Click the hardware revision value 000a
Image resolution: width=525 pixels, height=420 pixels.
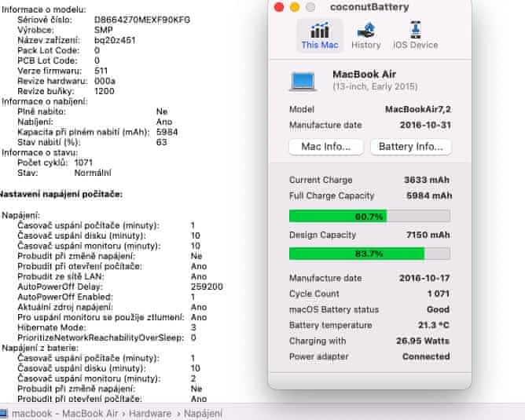[105, 81]
